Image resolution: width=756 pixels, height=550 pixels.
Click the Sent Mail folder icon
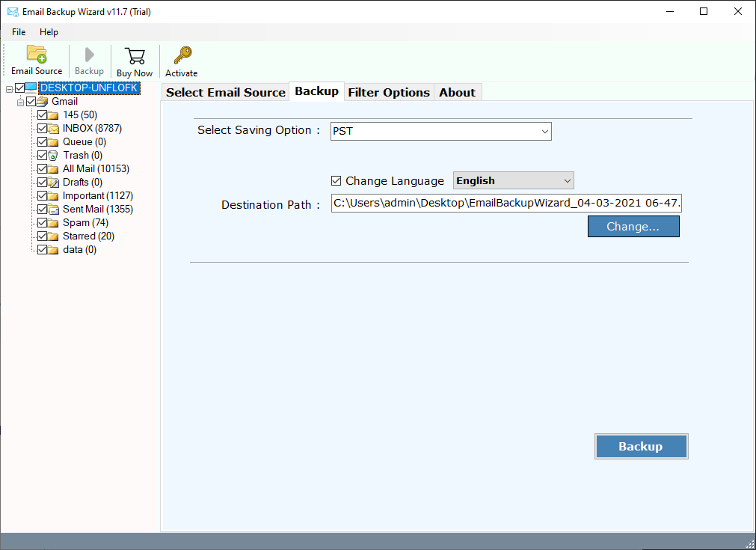[x=54, y=210]
